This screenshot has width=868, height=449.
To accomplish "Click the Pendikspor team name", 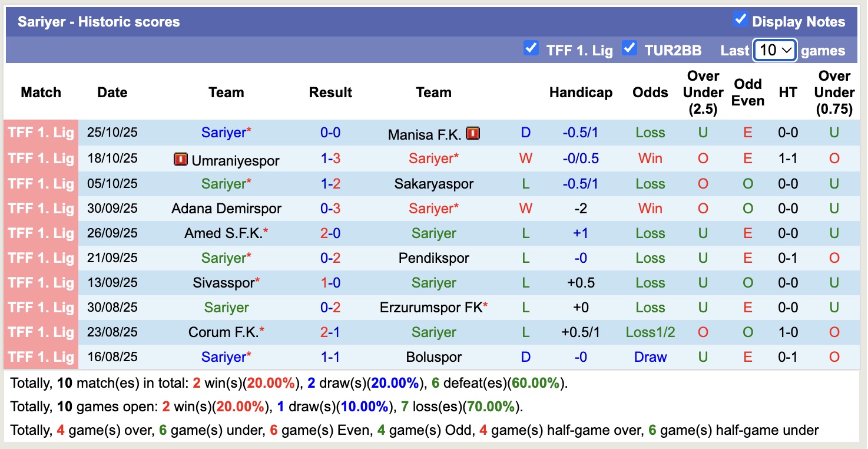I will coord(434,257).
